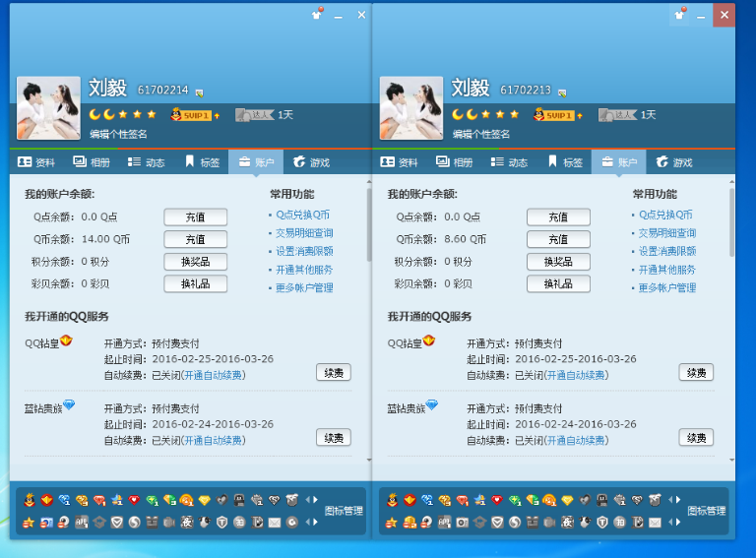Click the gray superman diamond icon in window 61702213
Viewport: 756px width, 558px height.
[637, 500]
